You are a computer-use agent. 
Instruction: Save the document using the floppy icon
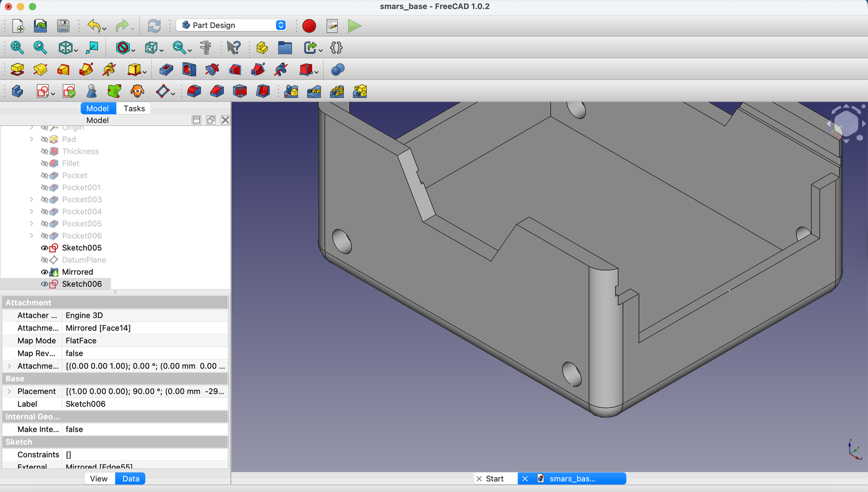(63, 26)
